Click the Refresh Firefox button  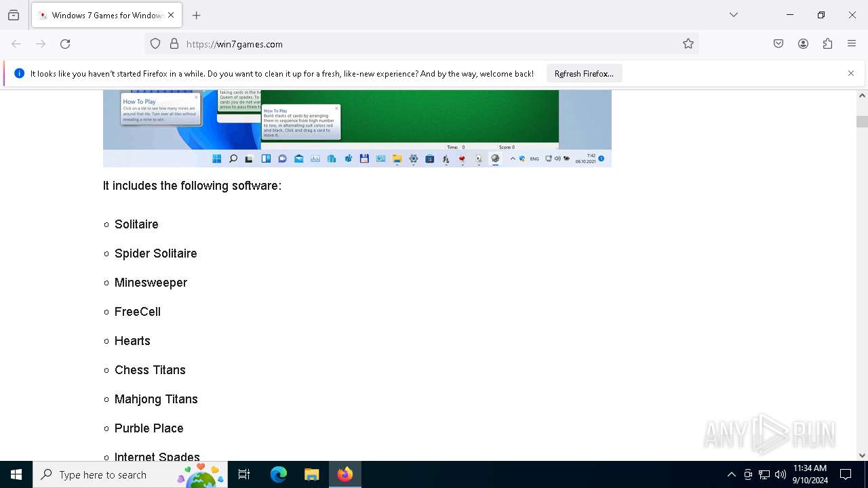click(584, 73)
